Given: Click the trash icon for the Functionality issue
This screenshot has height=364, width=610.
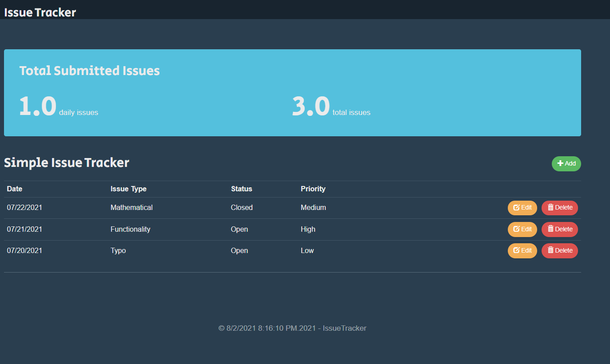Looking at the screenshot, I should (x=550, y=229).
